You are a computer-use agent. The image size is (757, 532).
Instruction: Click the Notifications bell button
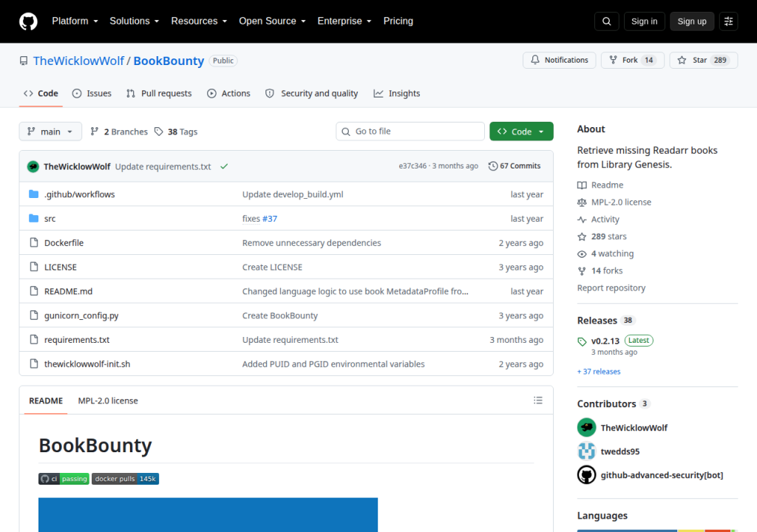tap(559, 60)
